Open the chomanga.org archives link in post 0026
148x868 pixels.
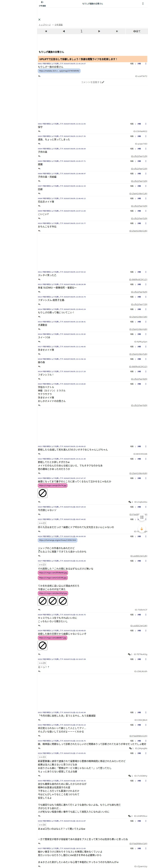(x=58, y=540)
